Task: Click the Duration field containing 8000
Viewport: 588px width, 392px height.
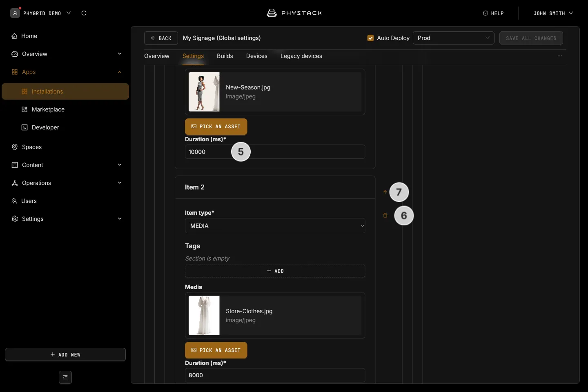Action: point(275,375)
